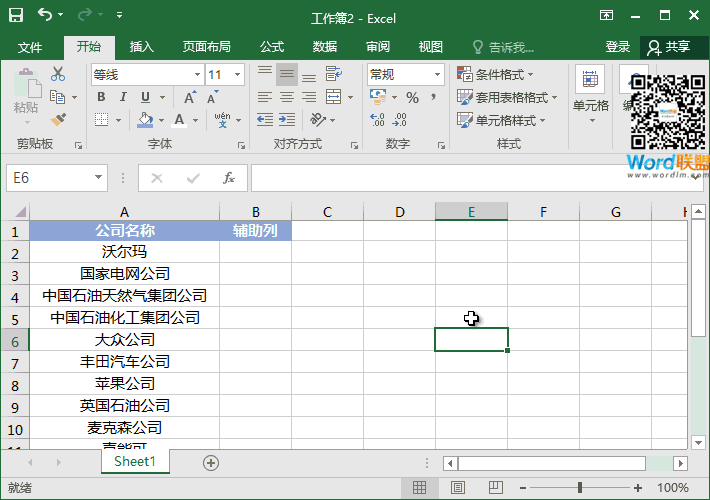The image size is (710, 500).
Task: Align text left
Action: (265, 97)
